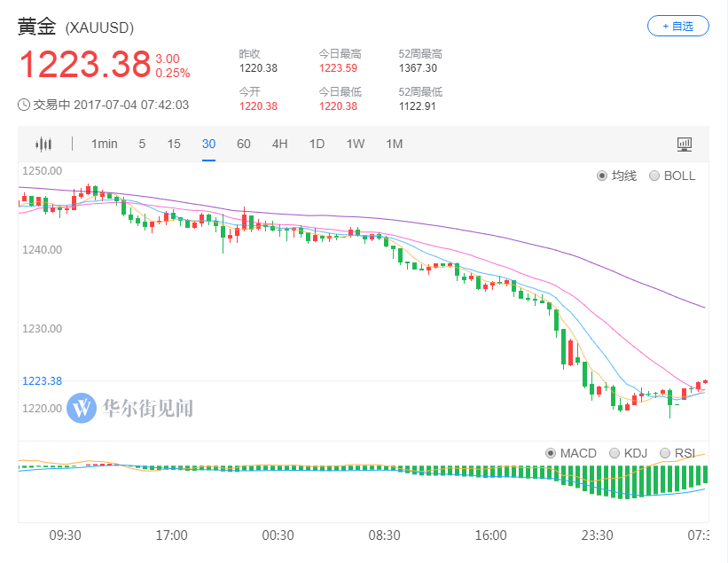Viewport: 728px width, 563px height.
Task: Click the 1223.38 current price label on axis
Action: click(x=42, y=381)
